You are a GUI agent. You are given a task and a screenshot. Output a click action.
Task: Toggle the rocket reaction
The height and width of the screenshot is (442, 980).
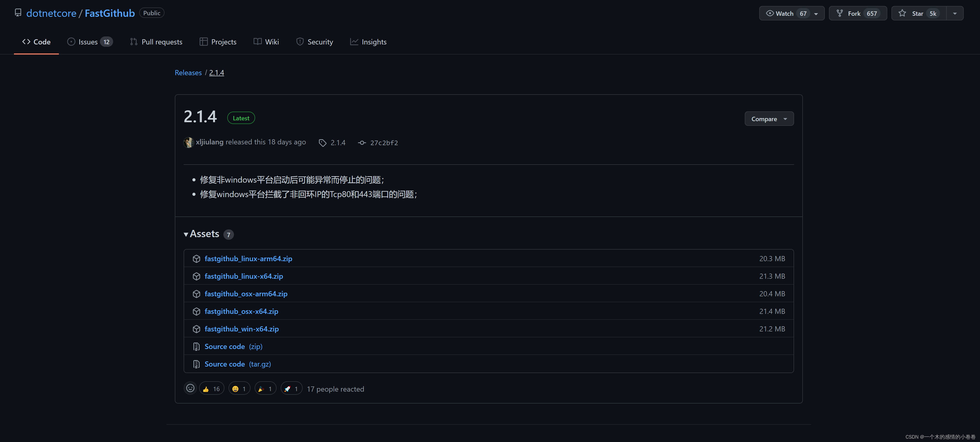(291, 388)
